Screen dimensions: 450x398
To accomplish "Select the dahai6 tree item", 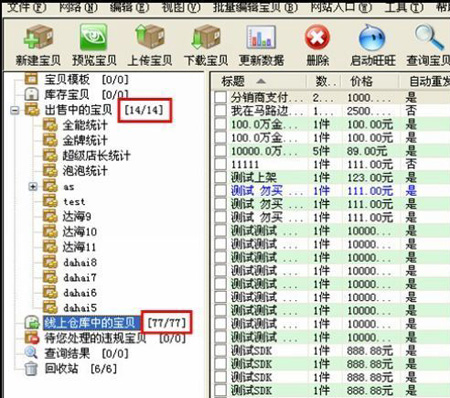I will pyautogui.click(x=80, y=293).
